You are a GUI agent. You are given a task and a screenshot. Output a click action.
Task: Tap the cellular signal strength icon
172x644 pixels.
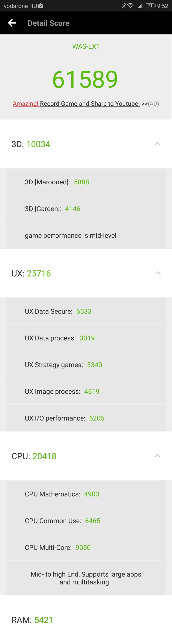140,6
